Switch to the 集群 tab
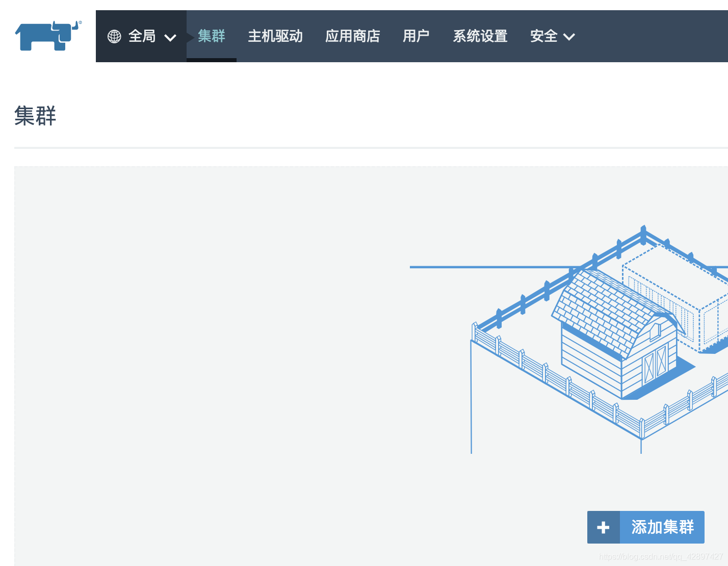The width and height of the screenshot is (728, 566). (x=211, y=36)
